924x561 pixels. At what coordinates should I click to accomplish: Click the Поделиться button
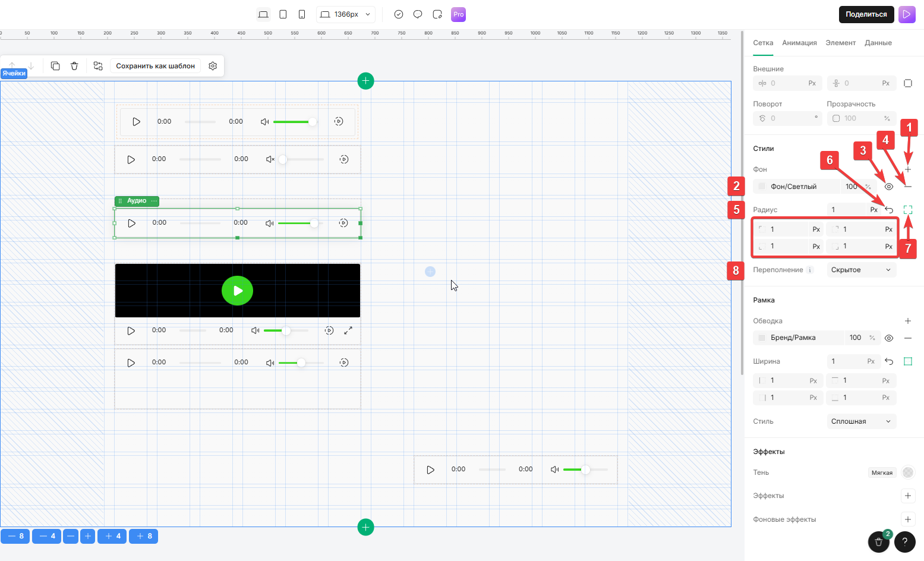(866, 14)
